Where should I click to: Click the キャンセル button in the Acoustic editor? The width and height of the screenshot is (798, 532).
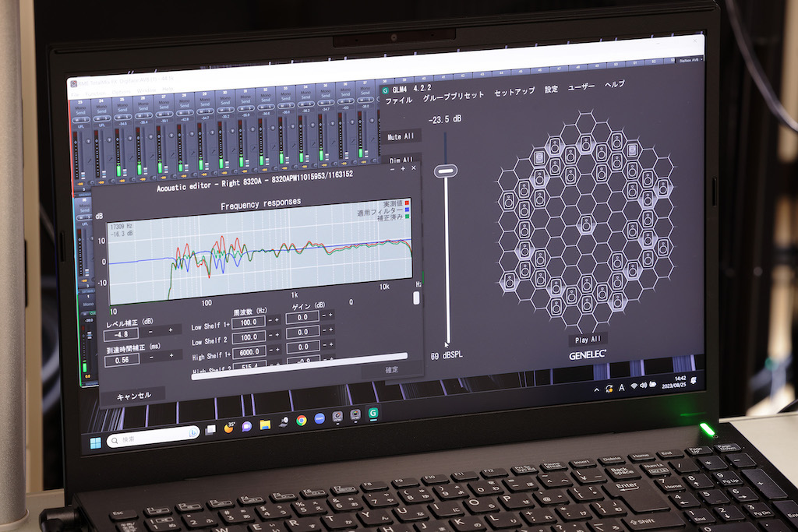coord(133,396)
